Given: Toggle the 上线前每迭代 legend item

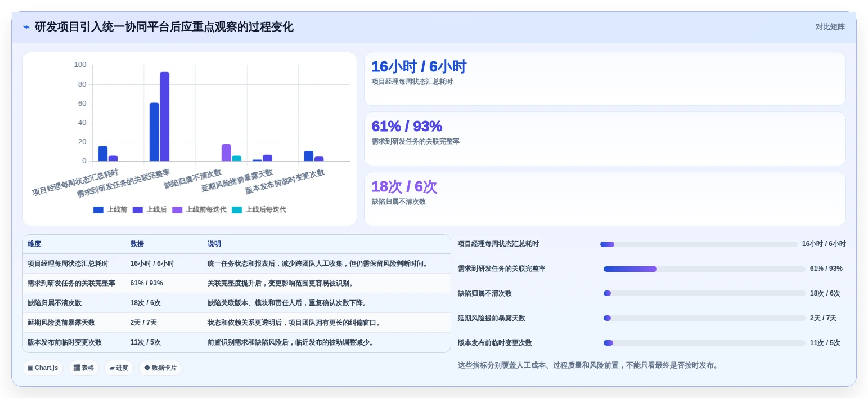Looking at the screenshot, I should point(199,209).
